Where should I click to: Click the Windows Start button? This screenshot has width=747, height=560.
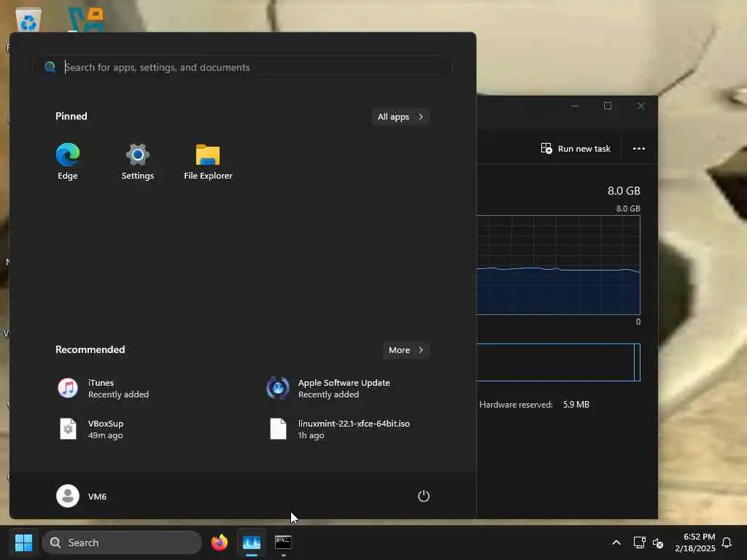pyautogui.click(x=23, y=542)
